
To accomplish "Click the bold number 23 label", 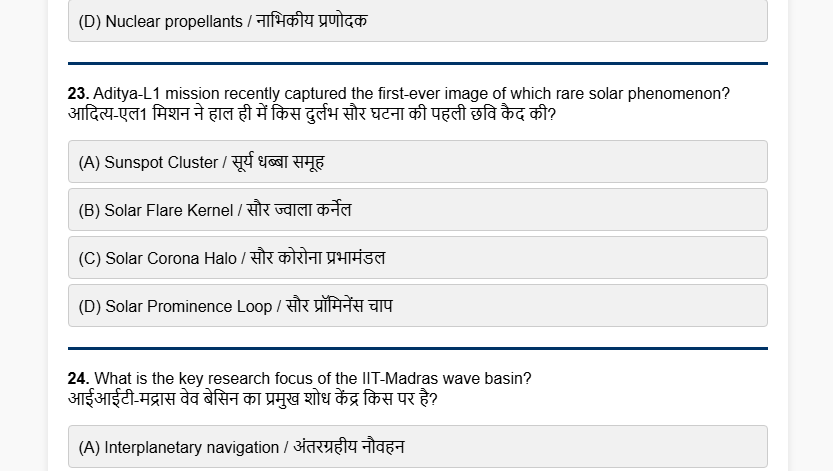I will click(78, 93).
